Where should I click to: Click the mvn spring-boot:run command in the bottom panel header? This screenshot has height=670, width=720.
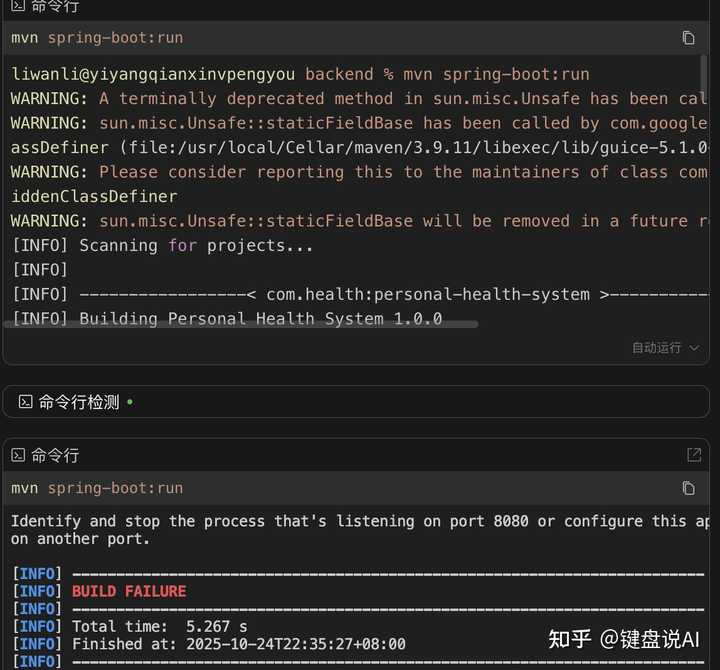coord(97,488)
